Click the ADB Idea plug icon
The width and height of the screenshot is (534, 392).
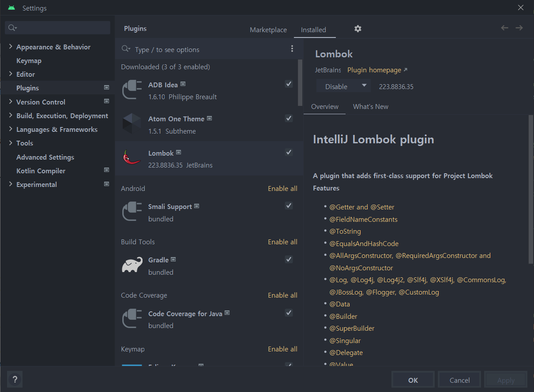[132, 90]
